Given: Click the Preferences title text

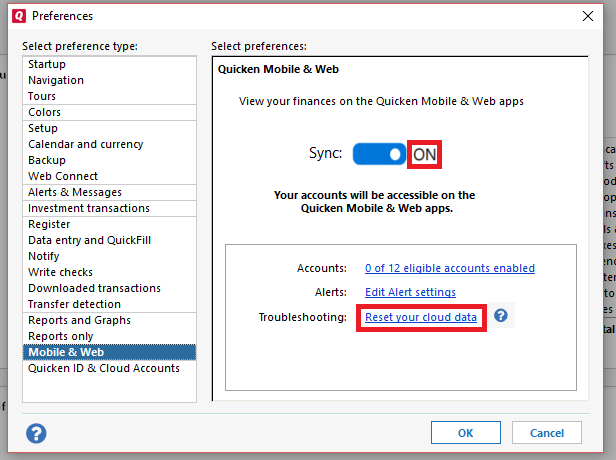Looking at the screenshot, I should point(62,16).
